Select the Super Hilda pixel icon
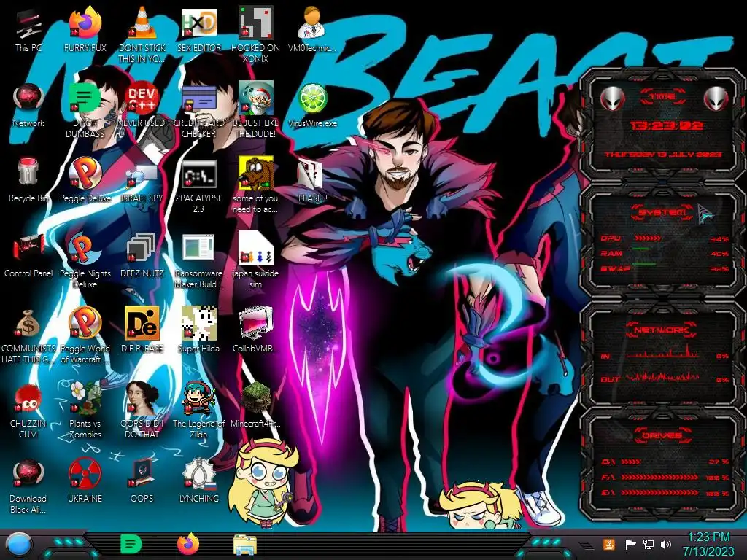Image resolution: width=747 pixels, height=560 pixels. [198, 331]
